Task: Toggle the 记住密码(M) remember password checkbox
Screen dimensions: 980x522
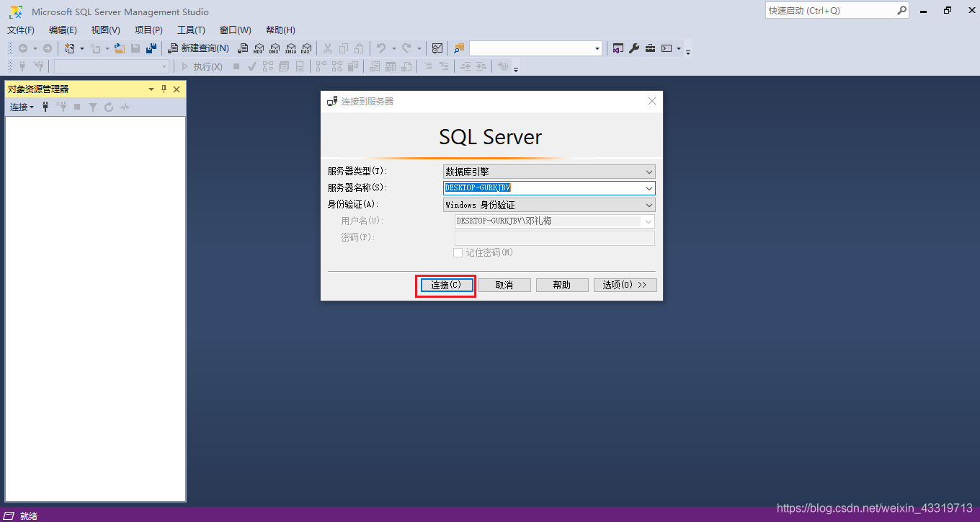Action: (458, 252)
